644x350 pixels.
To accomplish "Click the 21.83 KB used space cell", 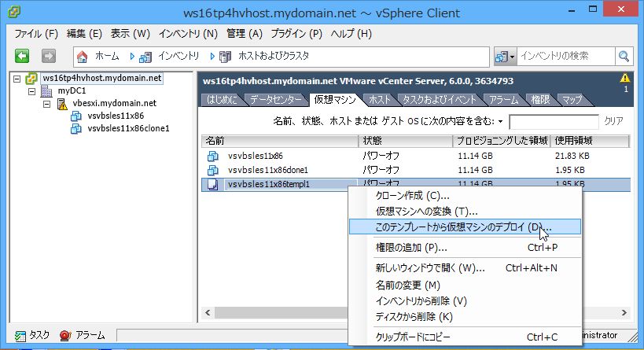I will (572, 156).
